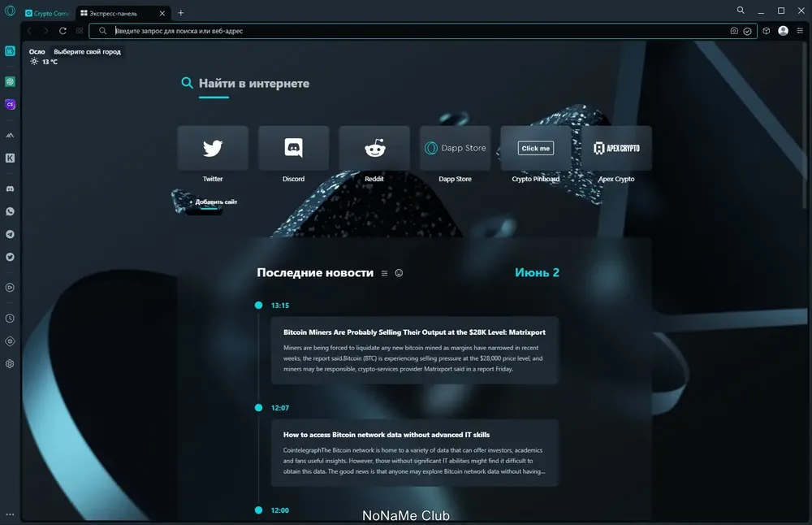Open the Easy Setup sliders icon

(800, 31)
